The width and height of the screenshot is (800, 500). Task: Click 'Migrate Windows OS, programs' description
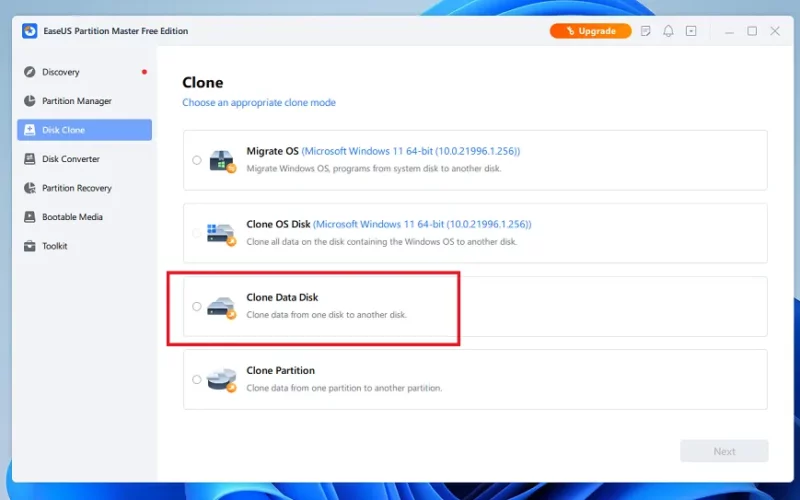(x=373, y=168)
